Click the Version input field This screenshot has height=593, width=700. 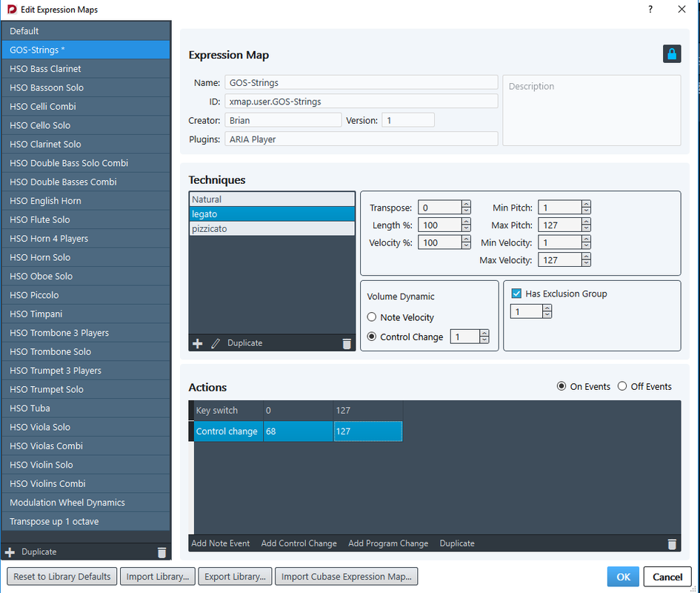point(408,120)
